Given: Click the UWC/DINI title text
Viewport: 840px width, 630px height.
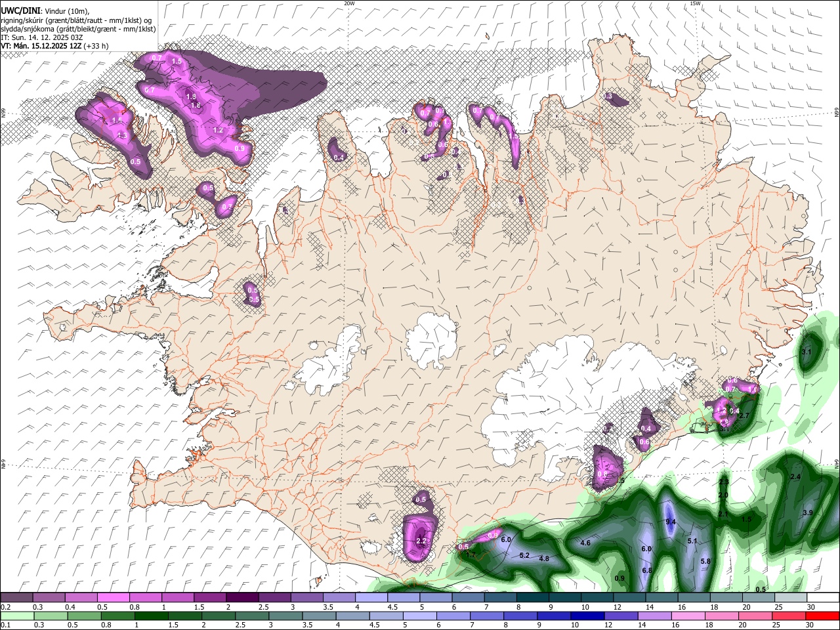Looking at the screenshot, I should pos(20,10).
